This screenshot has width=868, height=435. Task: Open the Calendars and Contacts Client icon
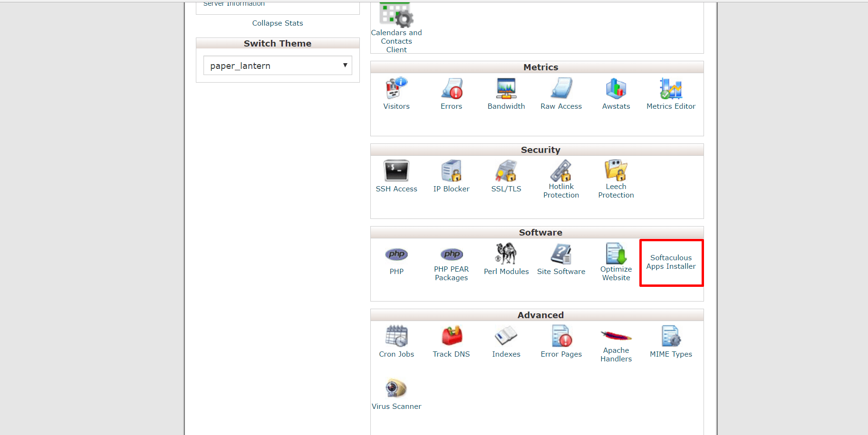point(396,14)
